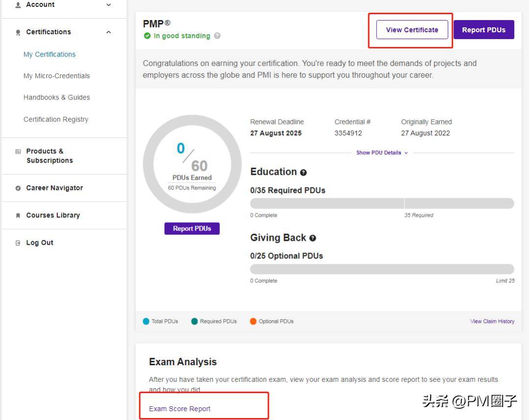The height and width of the screenshot is (420, 529).
Task: Click the top Report PDUs button
Action: click(483, 30)
